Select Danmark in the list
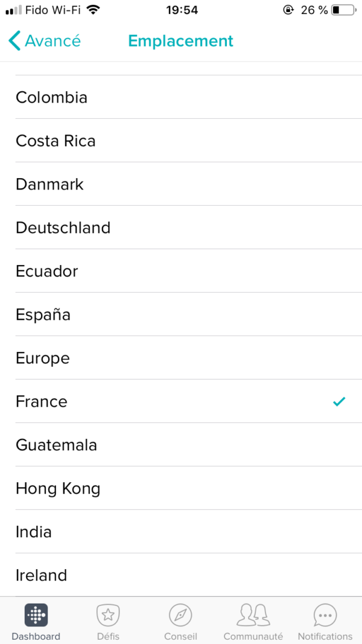Screen dimensions: 362x644 pyautogui.click(x=50, y=184)
